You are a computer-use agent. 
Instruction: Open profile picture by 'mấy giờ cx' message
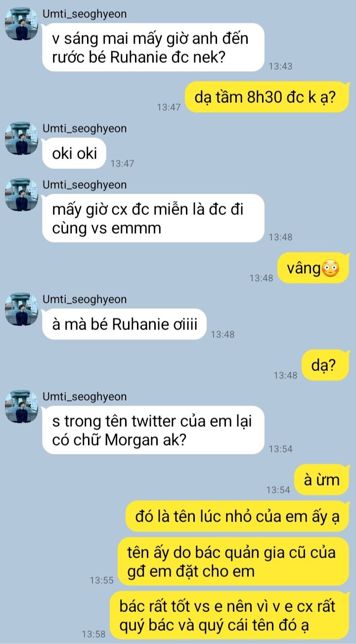(x=21, y=195)
